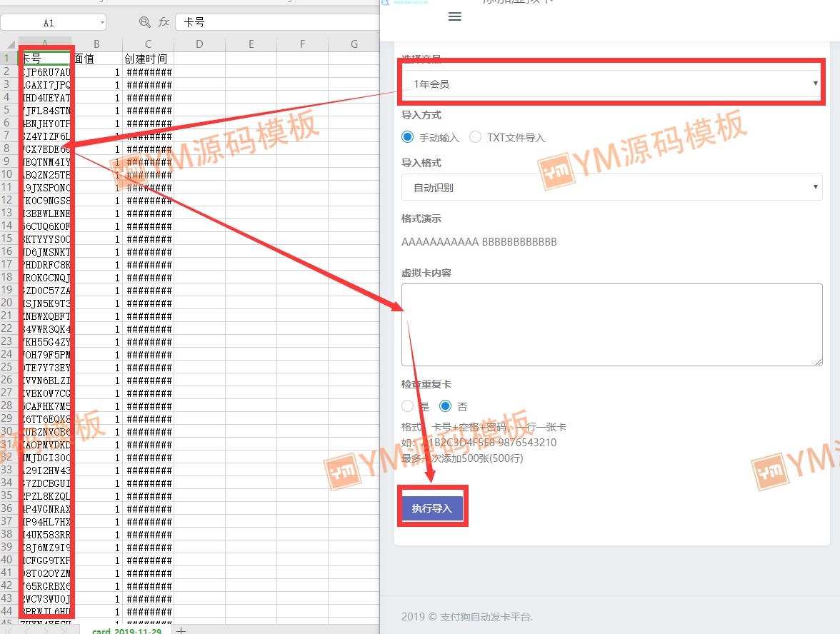Select the 手动输入 radio option
This screenshot has height=634, width=840.
point(408,137)
